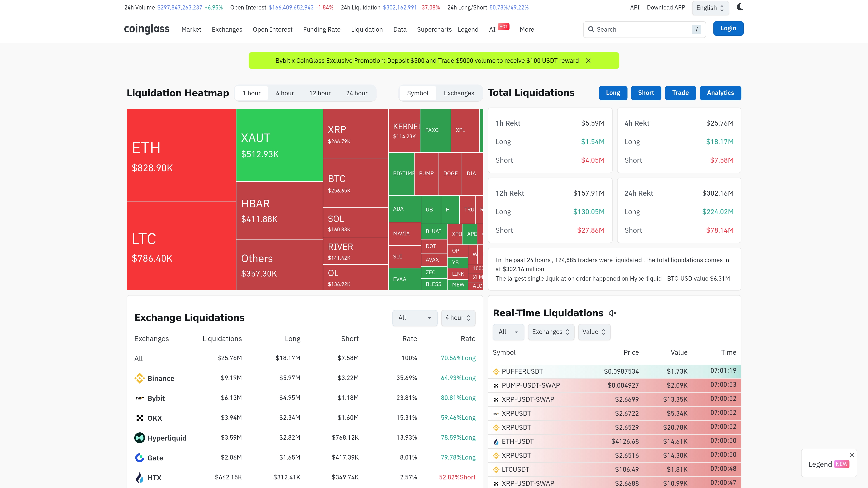The height and width of the screenshot is (488, 868).
Task: Click the search magnifier icon
Action: 591,29
